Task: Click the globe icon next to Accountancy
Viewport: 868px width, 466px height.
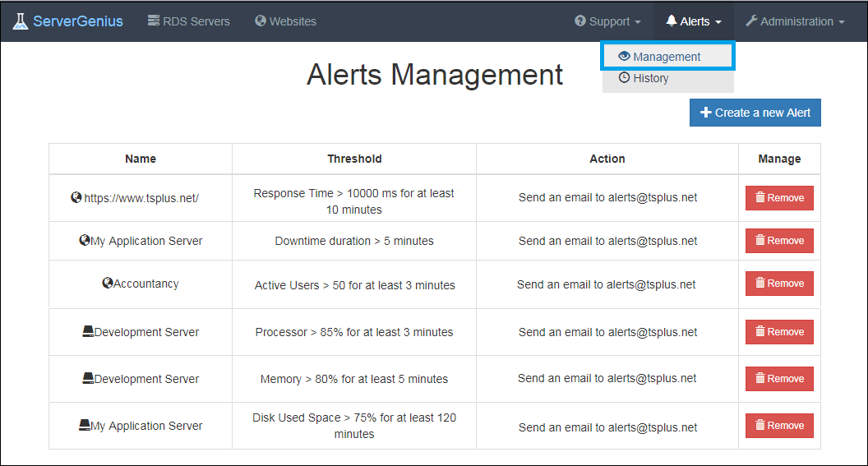Action: tap(107, 284)
